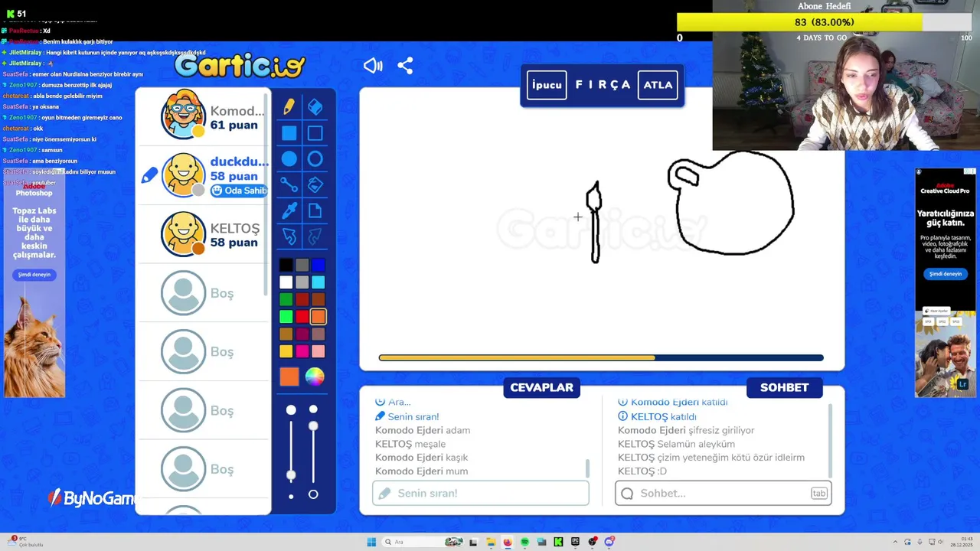Click the Komodo Ejderi kaşık answer
This screenshot has width=980, height=551.
[421, 458]
